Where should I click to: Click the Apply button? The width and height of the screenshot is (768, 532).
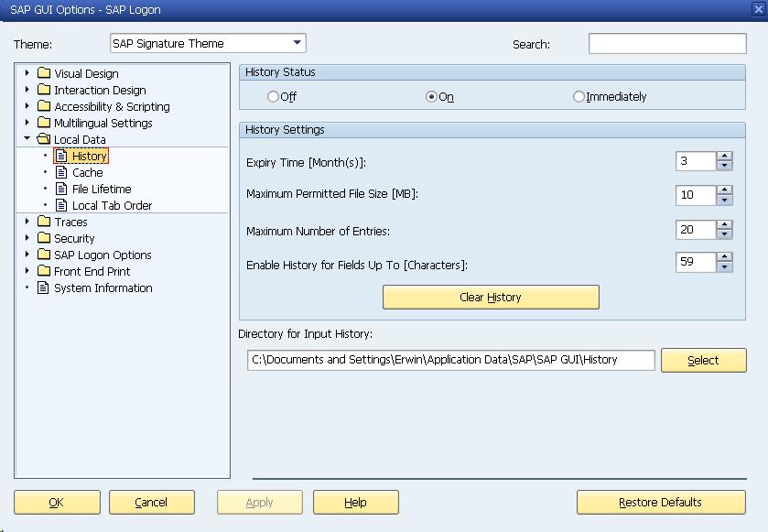click(x=260, y=502)
